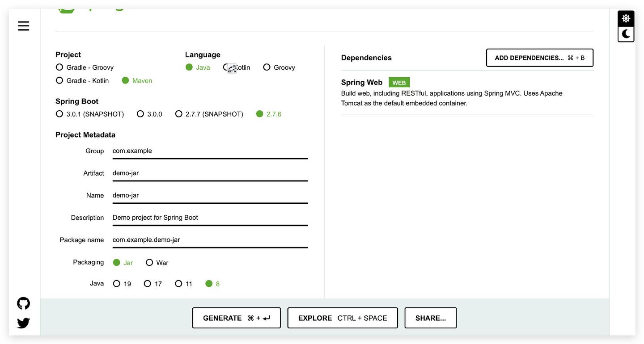Viewport: 644px width, 344px height.
Task: Select Java version 17
Action: (148, 284)
